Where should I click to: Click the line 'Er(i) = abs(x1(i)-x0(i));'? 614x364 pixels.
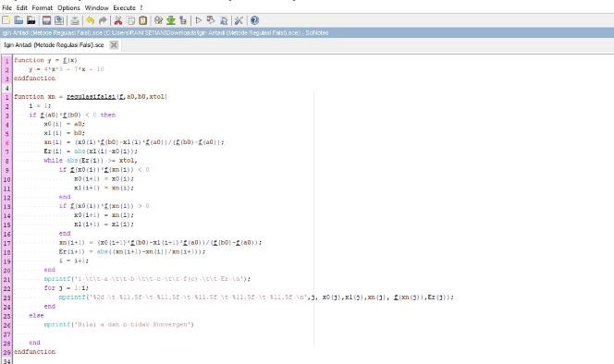91,152
